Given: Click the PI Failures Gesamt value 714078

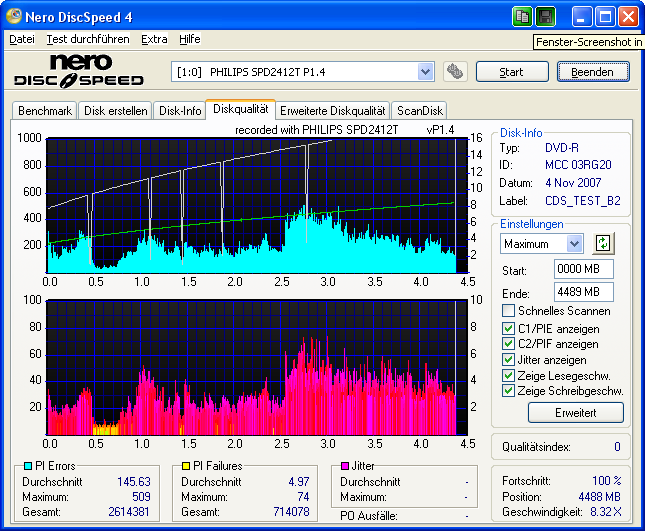Looking at the screenshot, I should click(x=291, y=512).
